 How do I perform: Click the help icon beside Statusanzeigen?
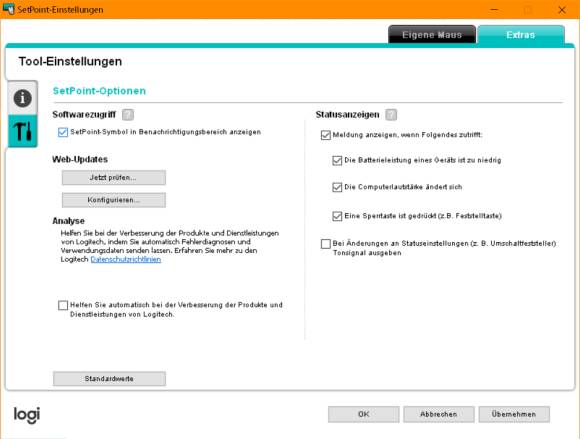click(391, 115)
